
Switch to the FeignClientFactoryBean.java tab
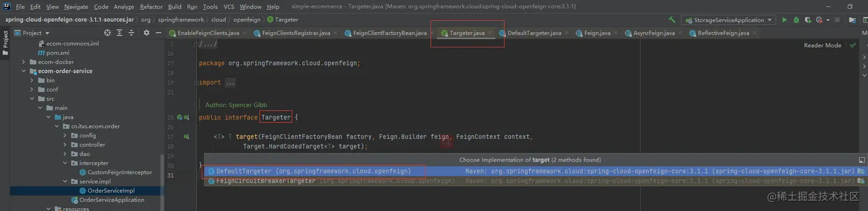coord(390,33)
